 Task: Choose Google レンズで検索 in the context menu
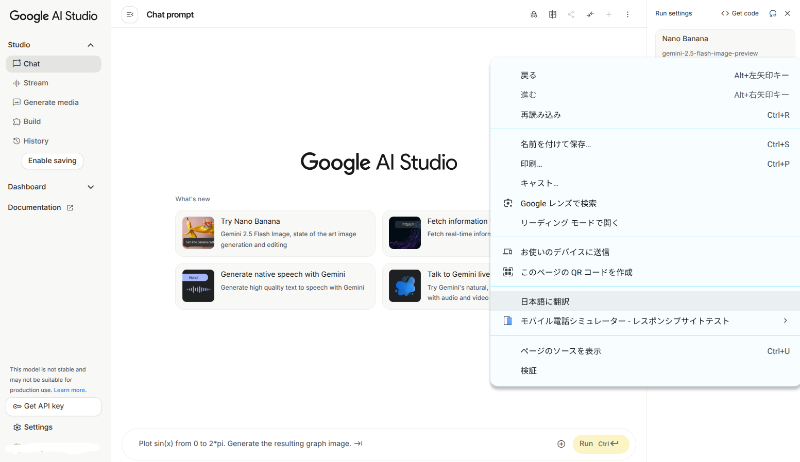click(x=645, y=203)
